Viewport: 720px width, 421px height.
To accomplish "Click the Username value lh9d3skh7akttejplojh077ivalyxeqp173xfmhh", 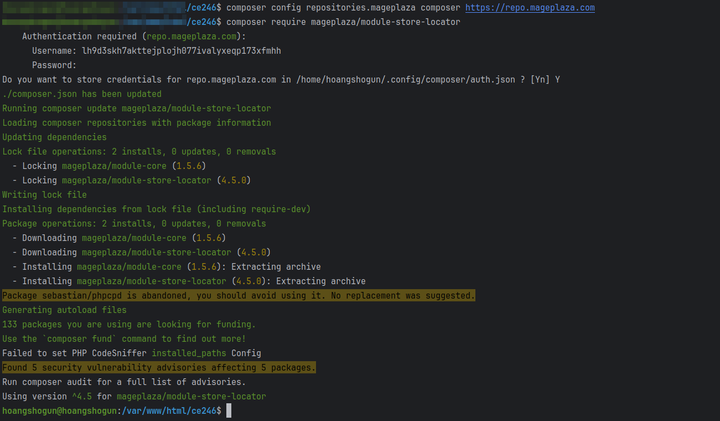I will tap(180, 50).
